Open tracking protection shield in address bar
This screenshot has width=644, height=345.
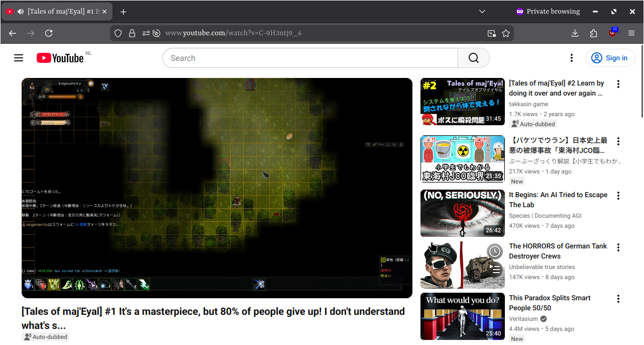(118, 33)
